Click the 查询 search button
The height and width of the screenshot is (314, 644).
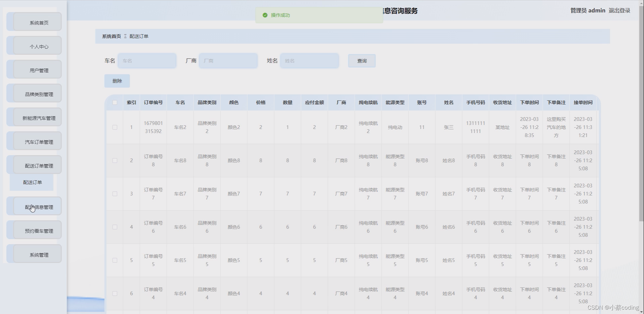click(362, 61)
